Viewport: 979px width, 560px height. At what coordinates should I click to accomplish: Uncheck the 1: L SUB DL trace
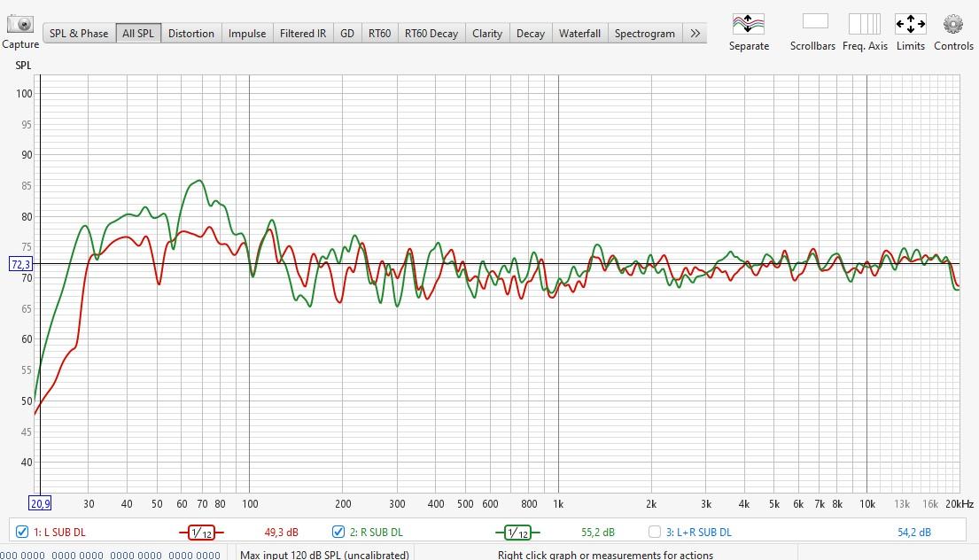point(22,533)
